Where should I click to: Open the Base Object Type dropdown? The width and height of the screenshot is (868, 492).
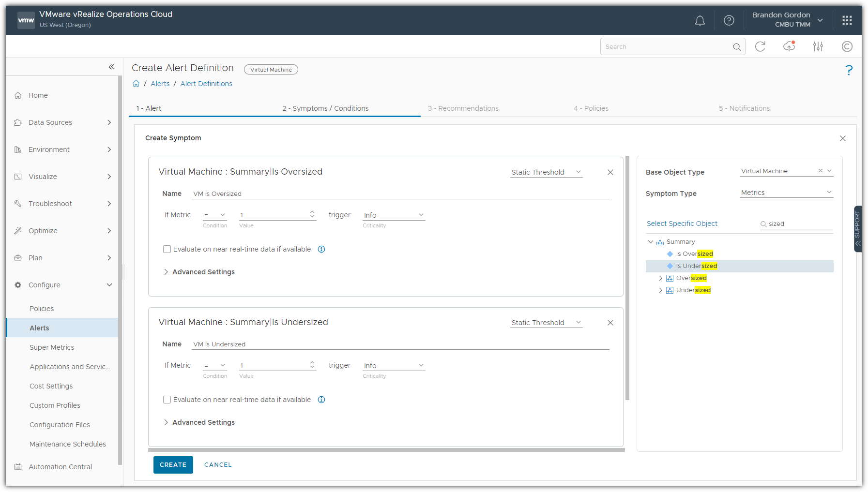click(x=829, y=171)
